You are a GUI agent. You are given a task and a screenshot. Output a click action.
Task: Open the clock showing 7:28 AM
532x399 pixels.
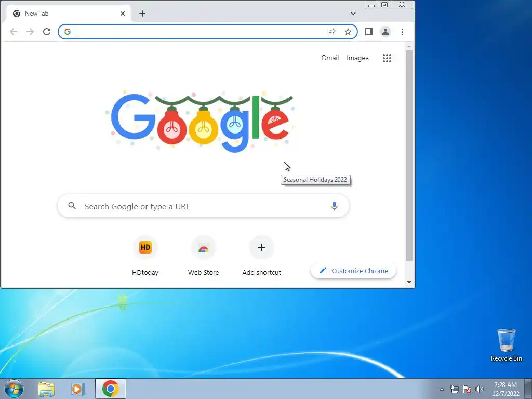point(506,389)
